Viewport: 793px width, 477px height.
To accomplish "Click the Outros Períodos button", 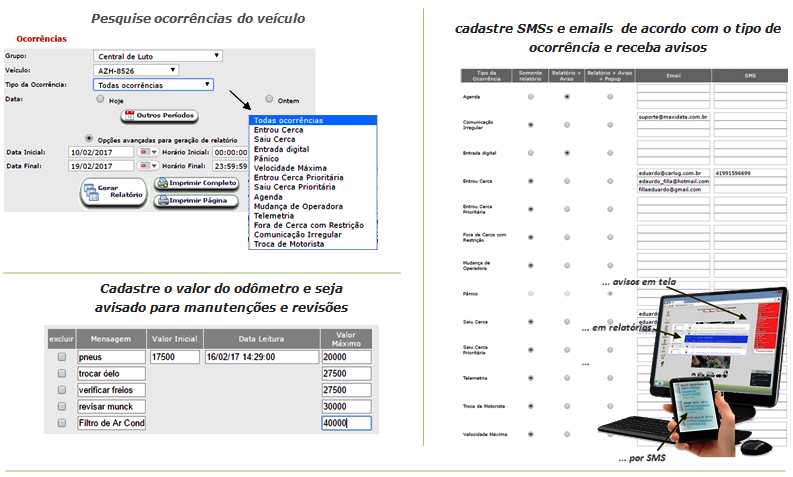I will [159, 115].
